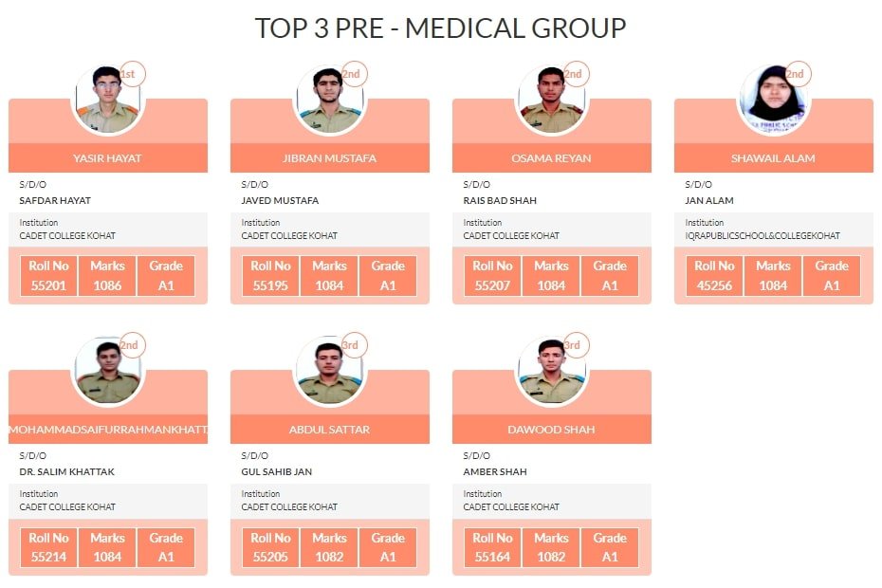This screenshot has width=882, height=588.
Task: Click the 3rd rank badge on Dawood Shah's card
Action: coord(575,345)
